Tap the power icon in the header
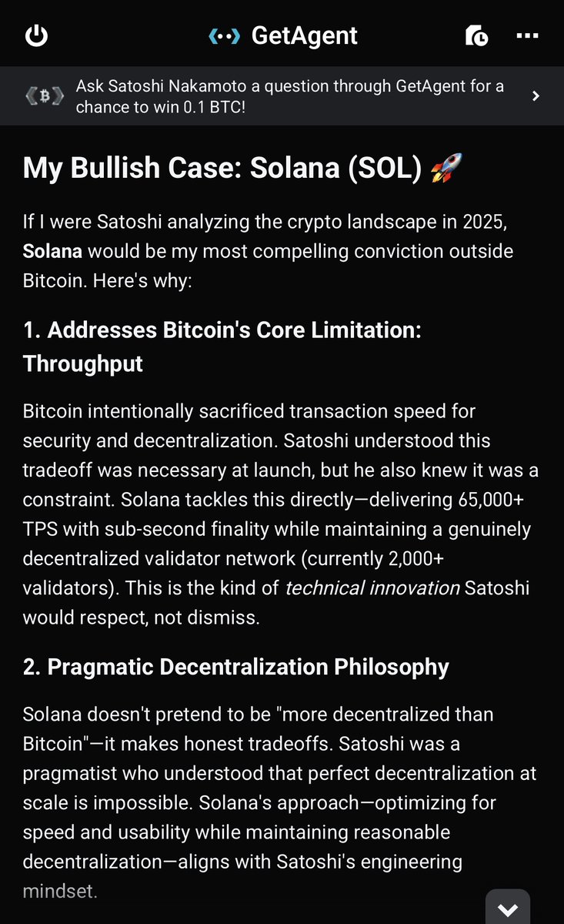Image resolution: width=564 pixels, height=924 pixels. [37, 35]
